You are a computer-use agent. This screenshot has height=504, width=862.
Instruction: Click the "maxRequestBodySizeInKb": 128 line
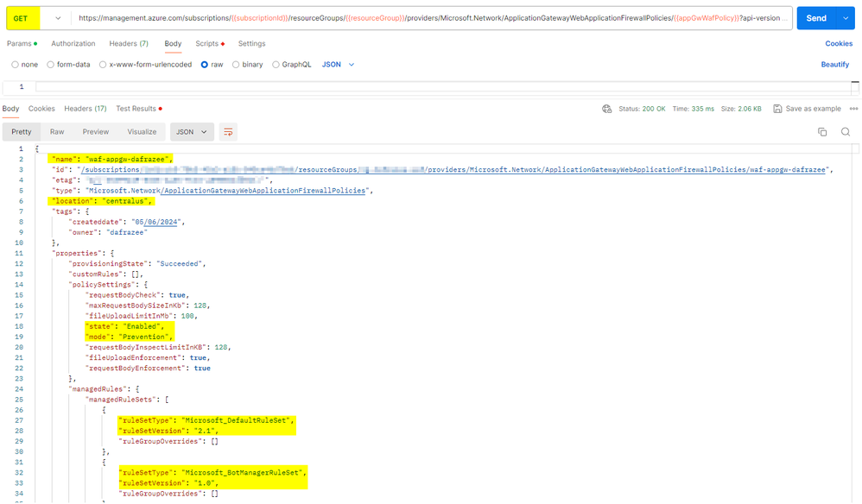click(x=148, y=306)
